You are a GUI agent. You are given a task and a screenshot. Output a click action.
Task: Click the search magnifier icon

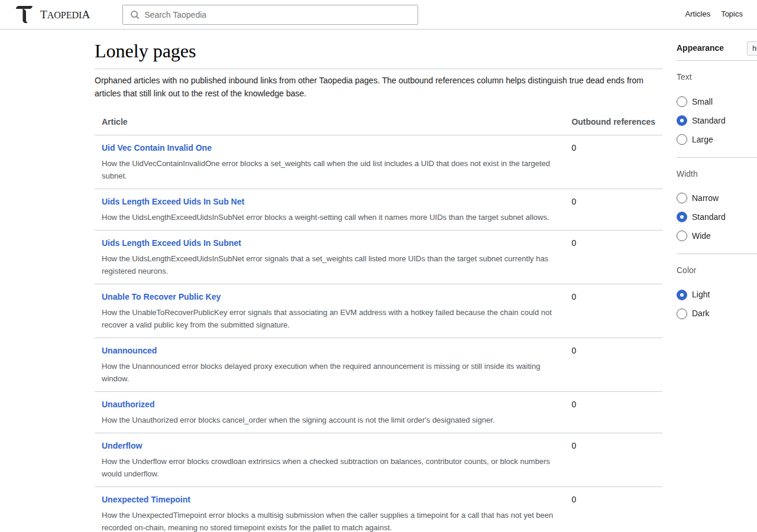135,15
